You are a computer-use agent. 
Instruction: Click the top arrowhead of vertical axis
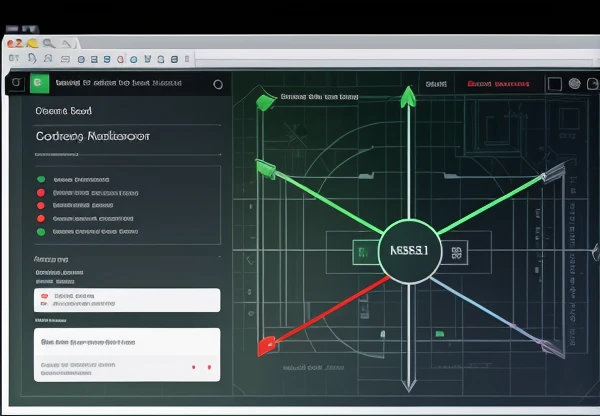(407, 95)
